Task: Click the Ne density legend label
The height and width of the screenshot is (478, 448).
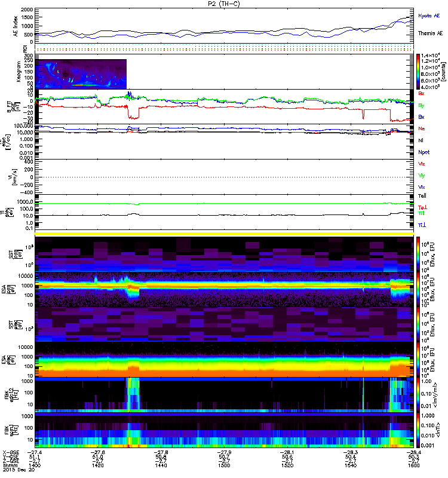Action: pos(422,129)
